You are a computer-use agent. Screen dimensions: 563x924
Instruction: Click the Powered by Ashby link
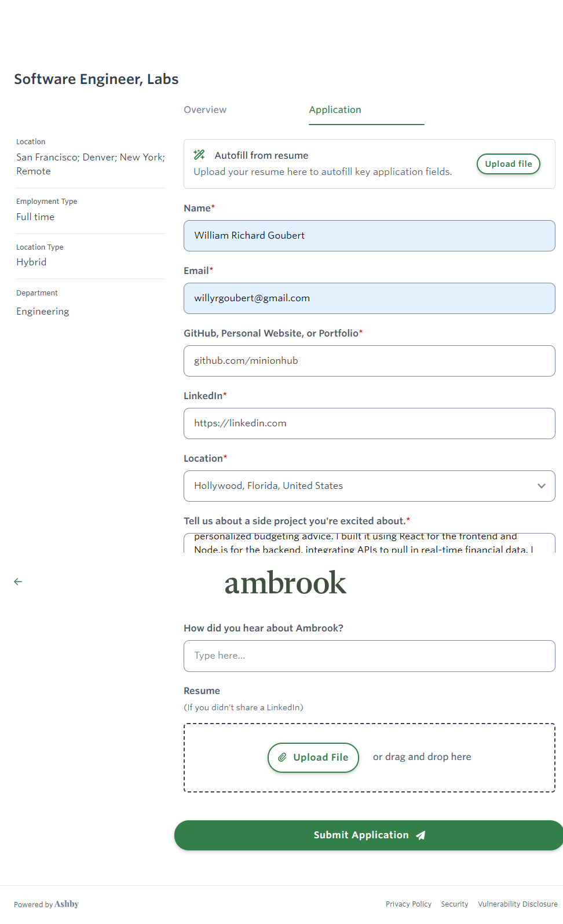(x=46, y=904)
